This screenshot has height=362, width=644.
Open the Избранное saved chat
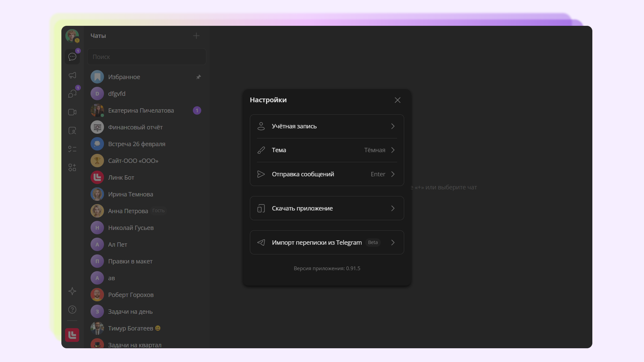tap(124, 77)
